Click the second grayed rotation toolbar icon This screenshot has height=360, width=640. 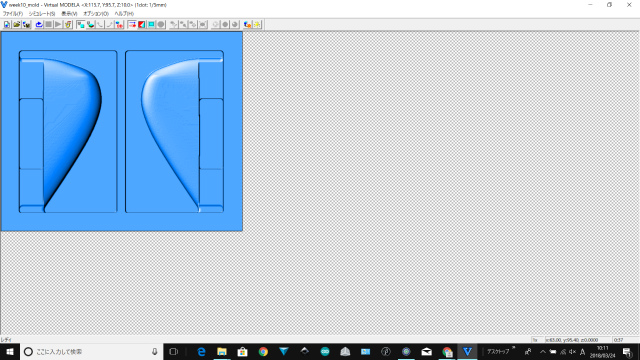183,24
